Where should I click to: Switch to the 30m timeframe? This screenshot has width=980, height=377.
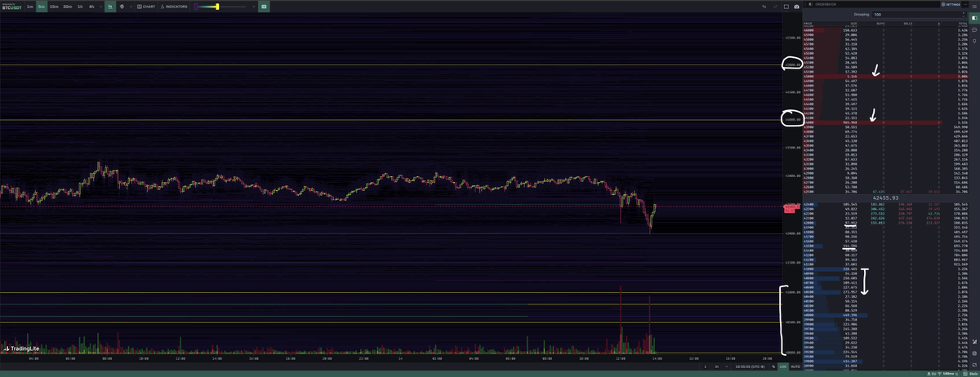(x=68, y=7)
